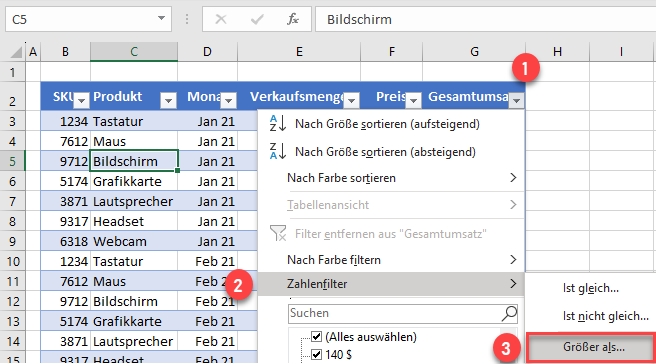This screenshot has width=656, height=364.
Task: Select Nach Größe sortieren (absteigend)
Action: [x=391, y=151]
